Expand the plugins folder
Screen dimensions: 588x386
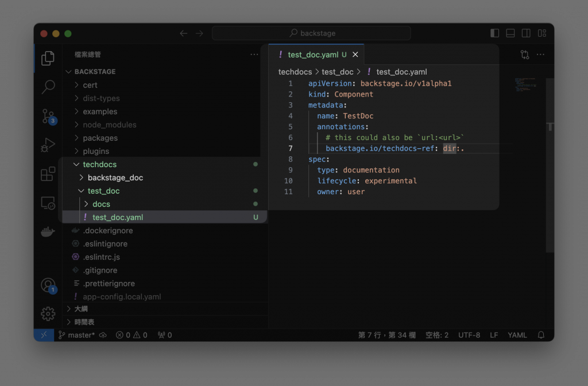click(x=165, y=151)
